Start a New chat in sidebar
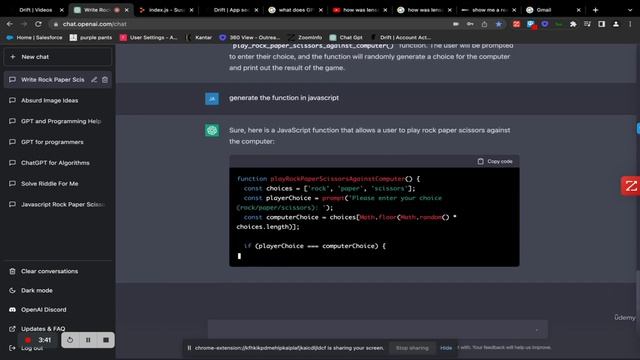Viewport: 640px width, 360px height. point(58,57)
